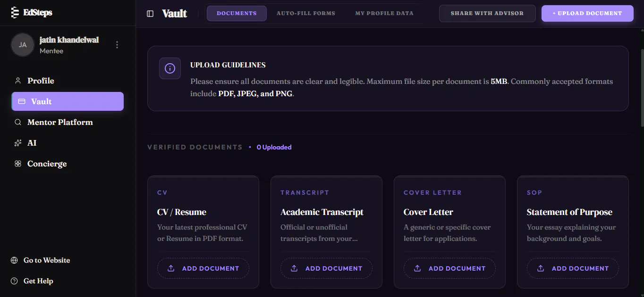The height and width of the screenshot is (297, 644).
Task: Click the JA avatar circle
Action: (x=23, y=45)
